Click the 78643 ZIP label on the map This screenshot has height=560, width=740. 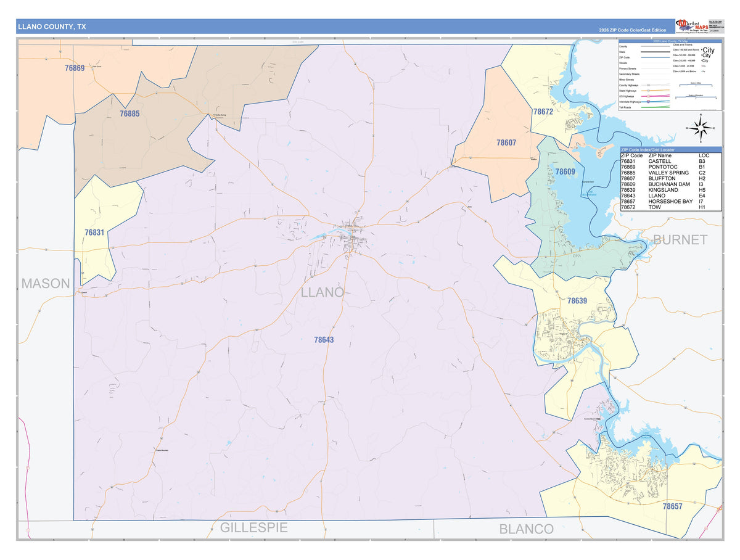tap(324, 339)
